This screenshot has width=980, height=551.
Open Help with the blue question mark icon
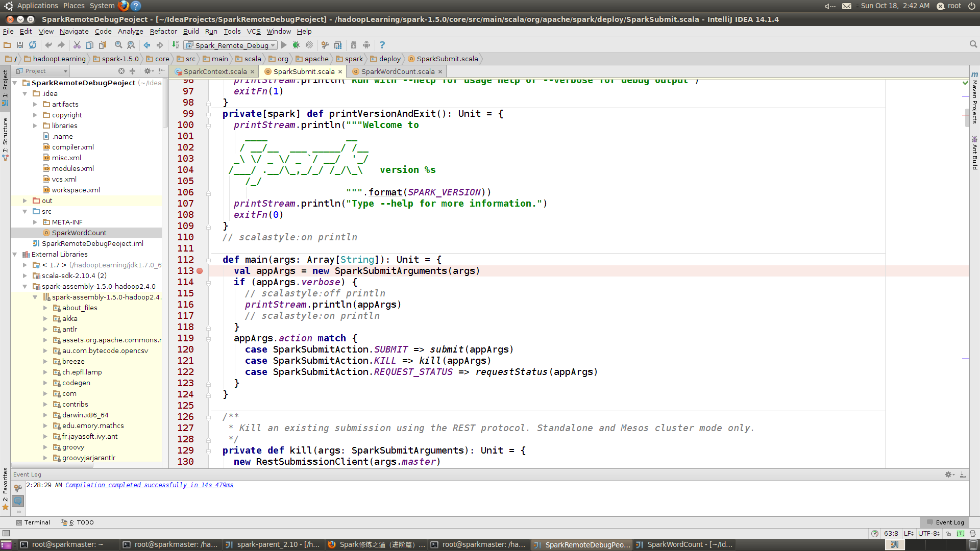pyautogui.click(x=382, y=45)
